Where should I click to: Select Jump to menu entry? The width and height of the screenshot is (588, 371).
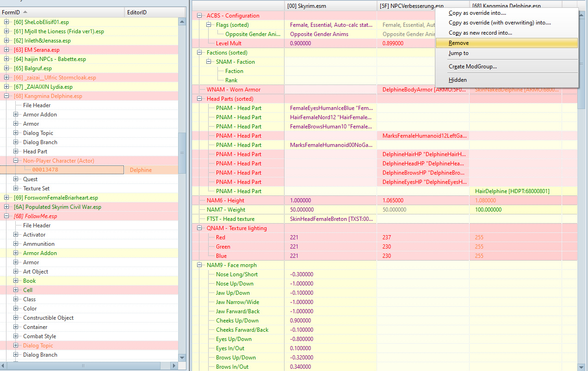(458, 53)
